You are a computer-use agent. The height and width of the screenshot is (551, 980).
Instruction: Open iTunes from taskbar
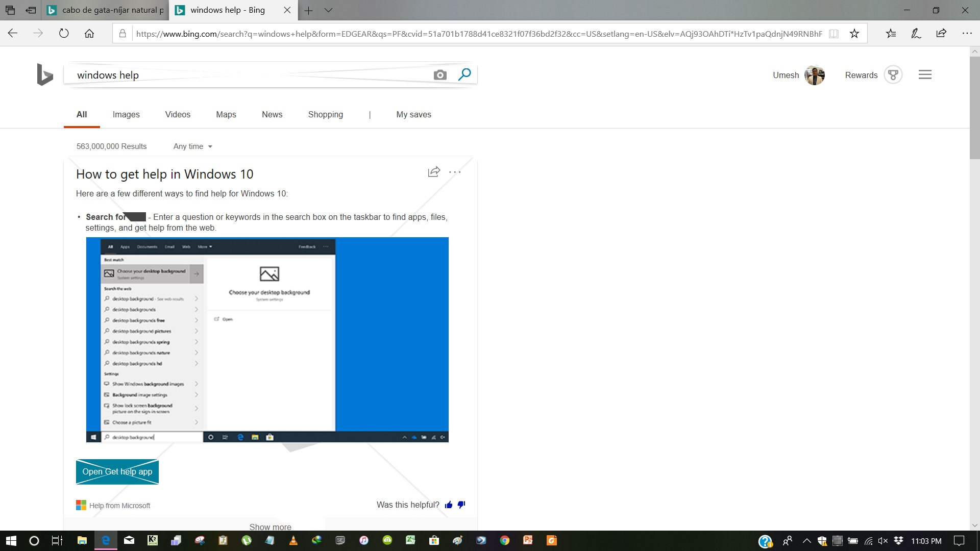point(364,540)
